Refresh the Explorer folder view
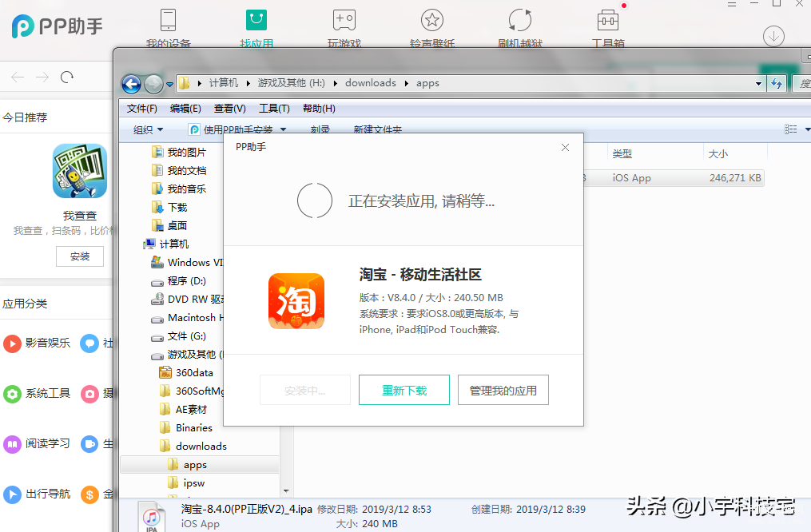The height and width of the screenshot is (532, 811). point(777,83)
